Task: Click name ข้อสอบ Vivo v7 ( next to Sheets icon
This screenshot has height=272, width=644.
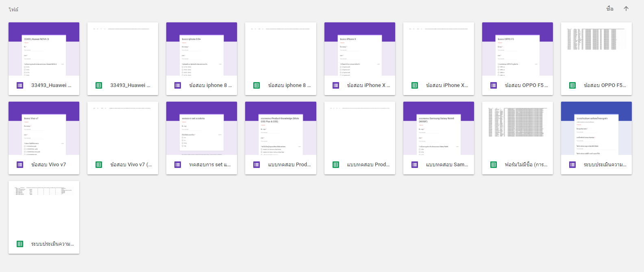Action: click(131, 165)
